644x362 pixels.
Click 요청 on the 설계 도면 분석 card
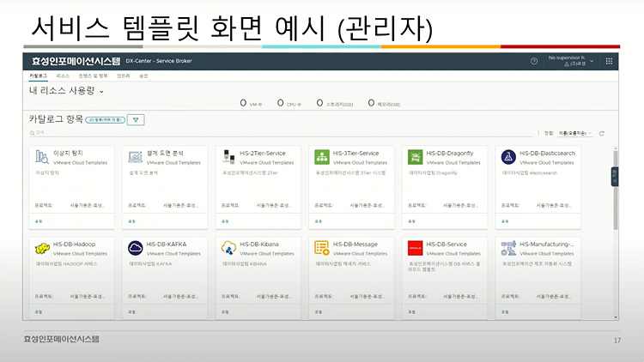click(132, 221)
